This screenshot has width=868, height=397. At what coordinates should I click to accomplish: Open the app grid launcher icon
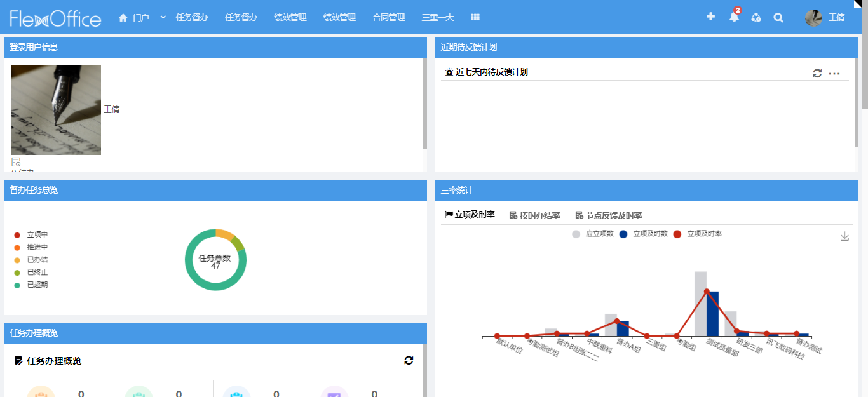475,17
